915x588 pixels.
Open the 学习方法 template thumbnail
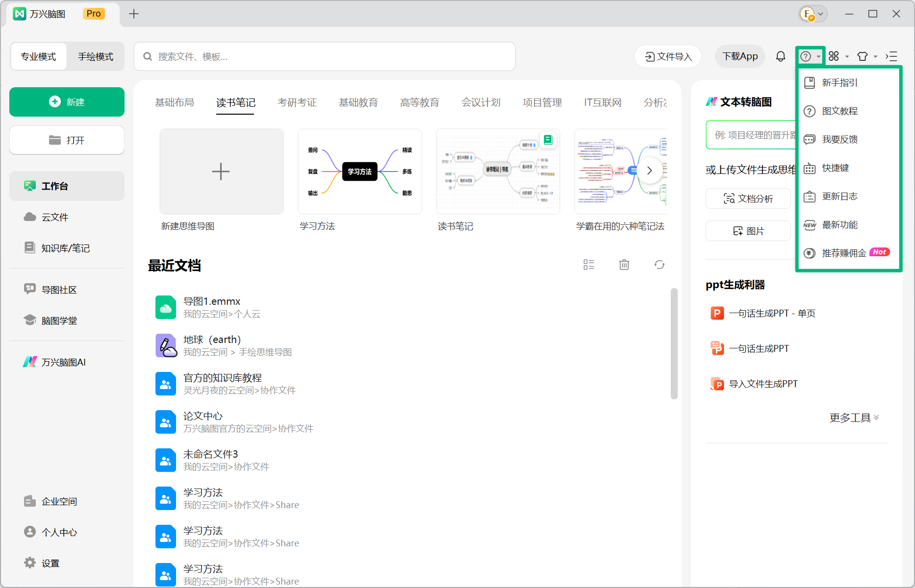click(360, 171)
